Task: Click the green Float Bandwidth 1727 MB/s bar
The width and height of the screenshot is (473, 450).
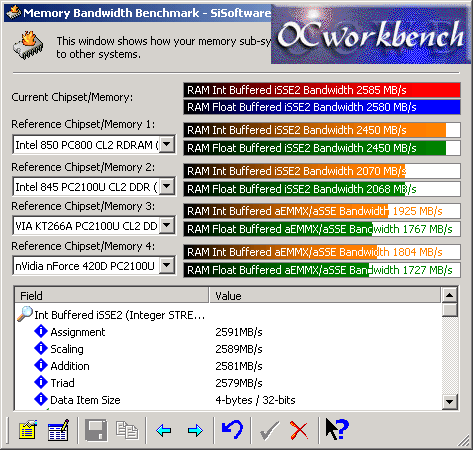Action: coord(322,270)
